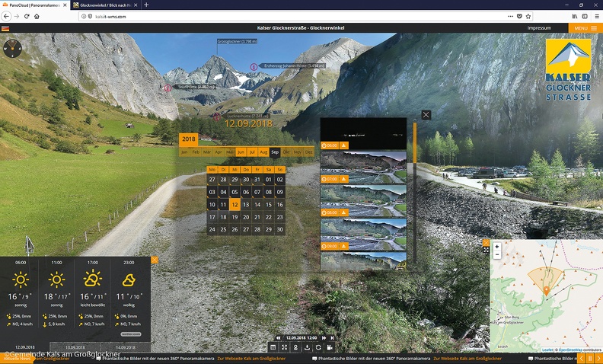Download the 06:00 image via its arrow icon

coord(344,145)
